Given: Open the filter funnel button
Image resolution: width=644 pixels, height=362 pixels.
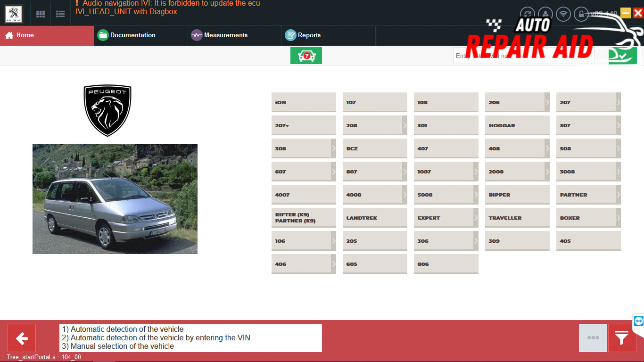Looking at the screenshot, I should [622, 338].
